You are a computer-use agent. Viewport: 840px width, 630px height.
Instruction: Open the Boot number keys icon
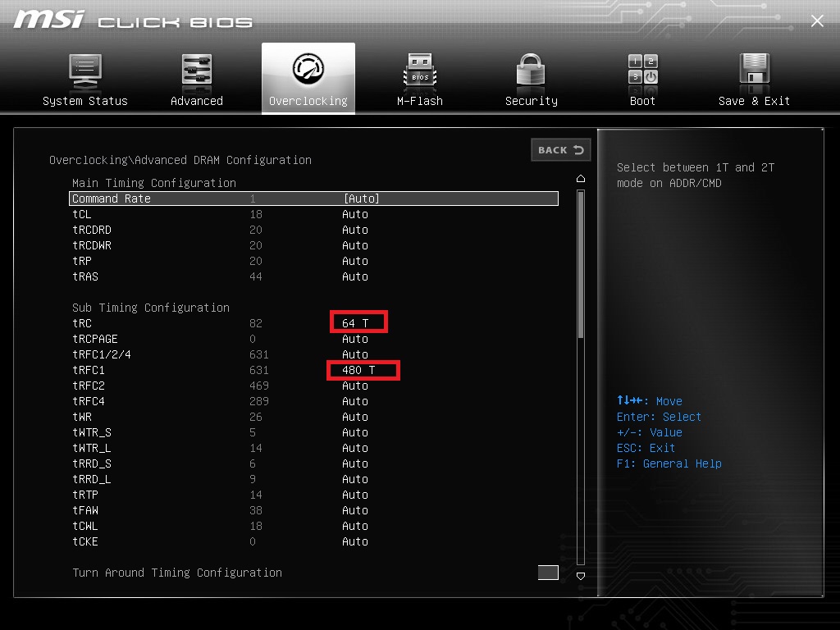click(643, 70)
